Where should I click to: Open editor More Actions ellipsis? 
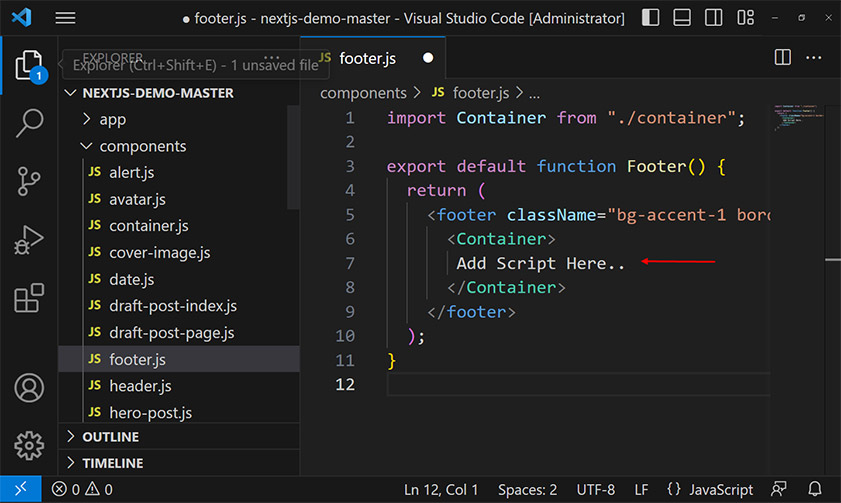point(814,57)
